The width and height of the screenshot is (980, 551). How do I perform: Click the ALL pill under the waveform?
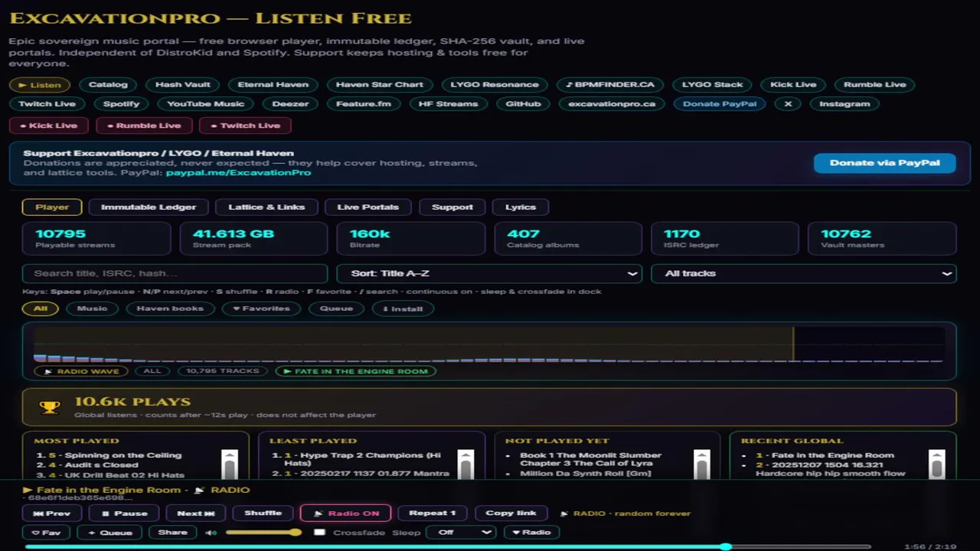pyautogui.click(x=152, y=371)
